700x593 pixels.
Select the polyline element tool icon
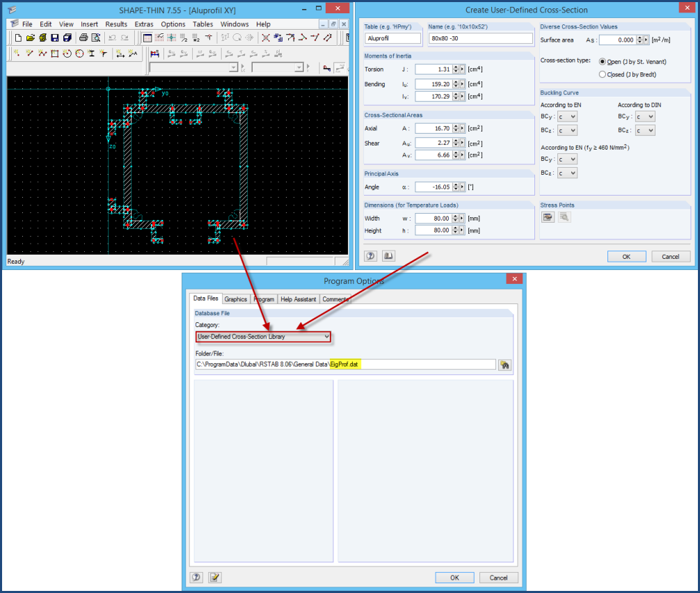pyautogui.click(x=42, y=54)
